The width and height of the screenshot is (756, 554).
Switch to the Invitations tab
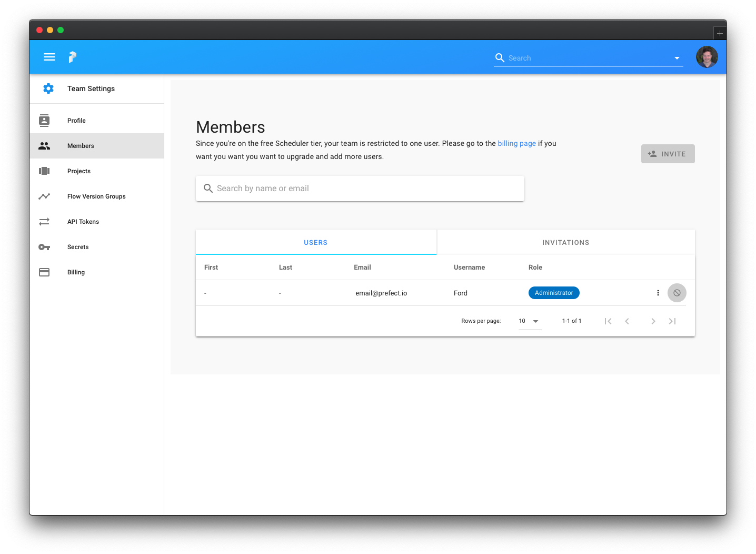pos(566,242)
